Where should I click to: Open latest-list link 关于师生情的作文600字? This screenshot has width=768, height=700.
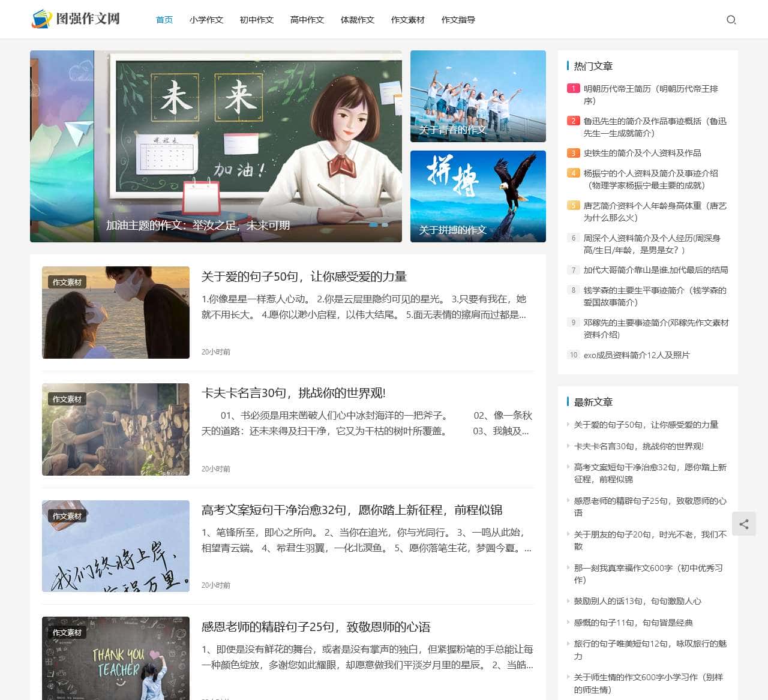coord(648,683)
